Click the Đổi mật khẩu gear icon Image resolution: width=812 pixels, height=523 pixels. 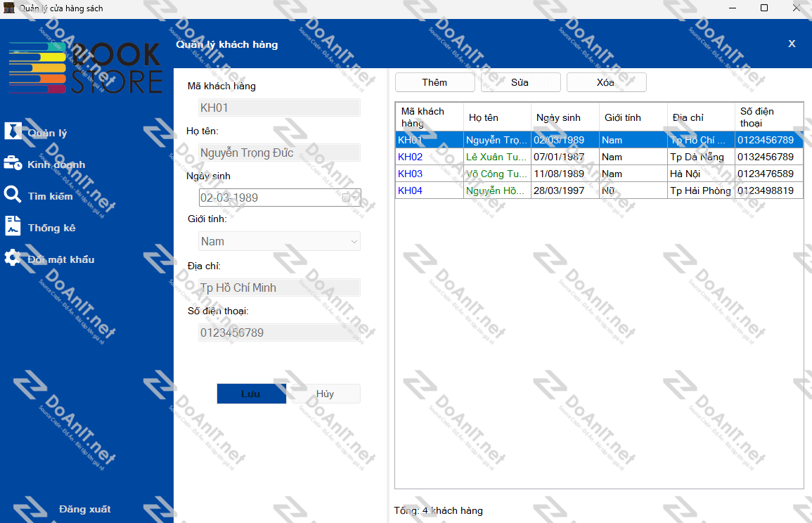[13, 257]
